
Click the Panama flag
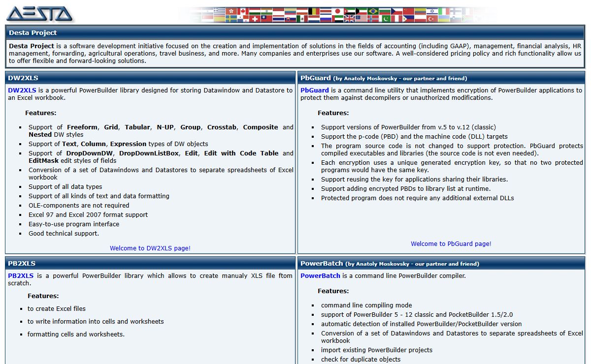click(242, 19)
